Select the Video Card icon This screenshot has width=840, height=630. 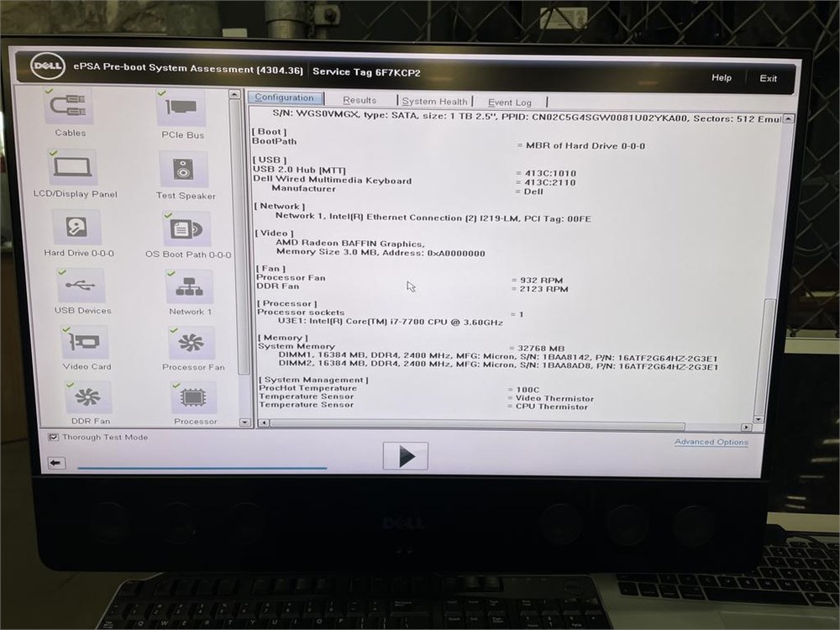tap(85, 343)
